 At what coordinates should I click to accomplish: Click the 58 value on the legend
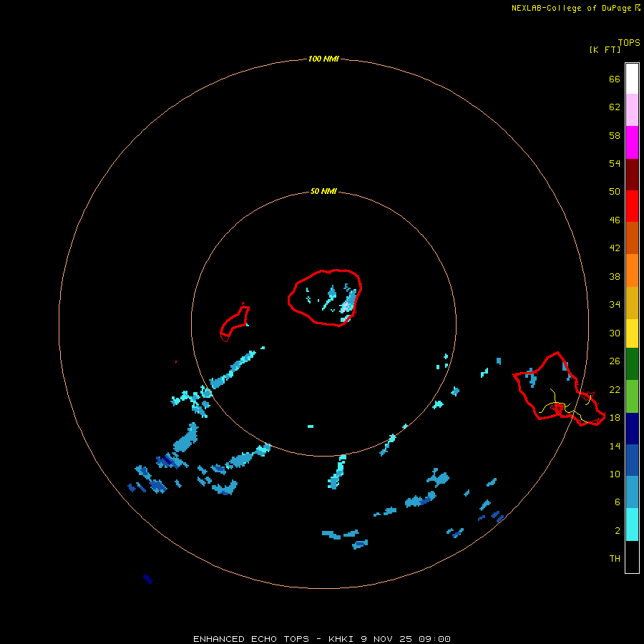coord(615,135)
